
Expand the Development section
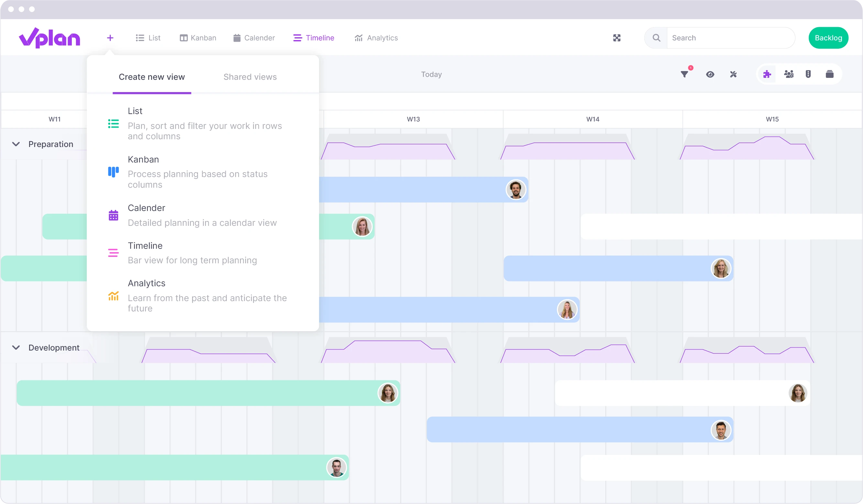(x=16, y=347)
